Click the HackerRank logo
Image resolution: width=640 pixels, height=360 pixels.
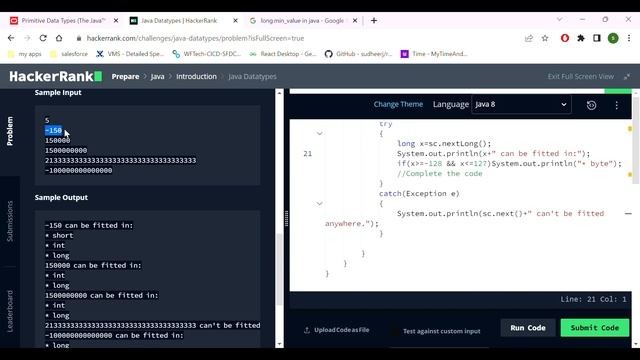[56, 76]
